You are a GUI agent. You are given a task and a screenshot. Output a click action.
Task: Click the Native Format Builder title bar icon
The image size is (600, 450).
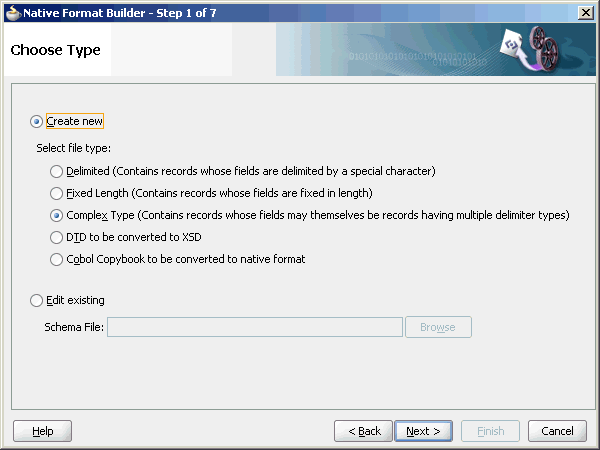coord(11,10)
